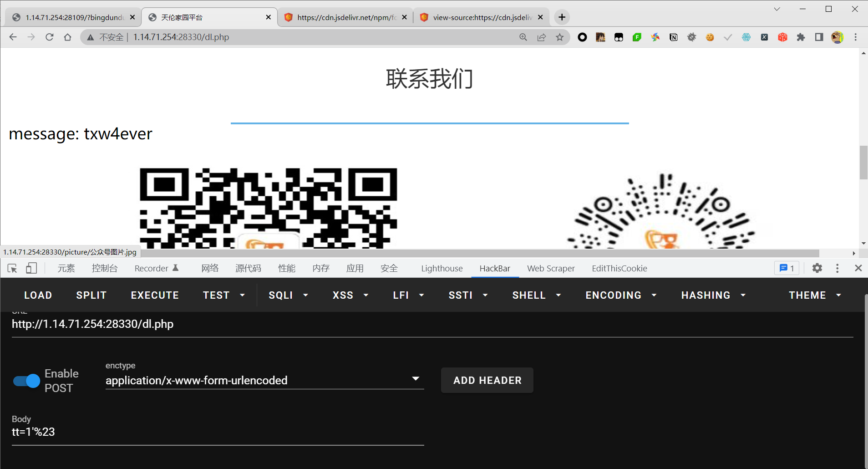Open the Notion extension icon
Screen dimensions: 868x469
click(674, 37)
